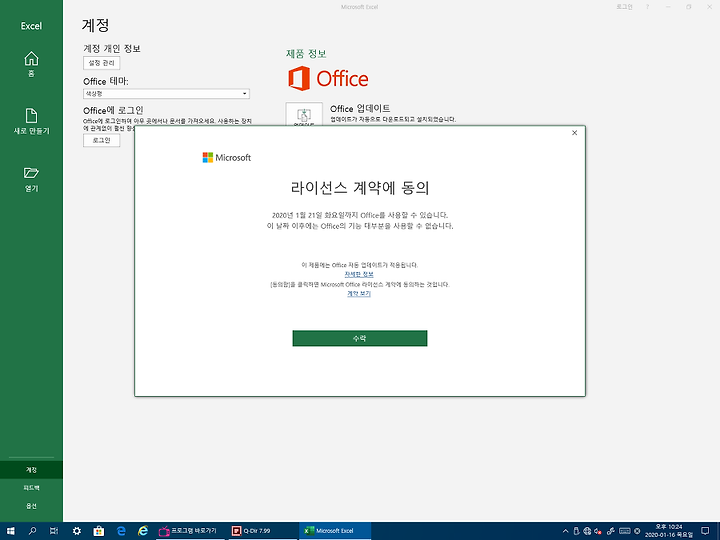Screen dimensions: 720x540
Task: Show hidden system tray icons
Action: [565, 531]
